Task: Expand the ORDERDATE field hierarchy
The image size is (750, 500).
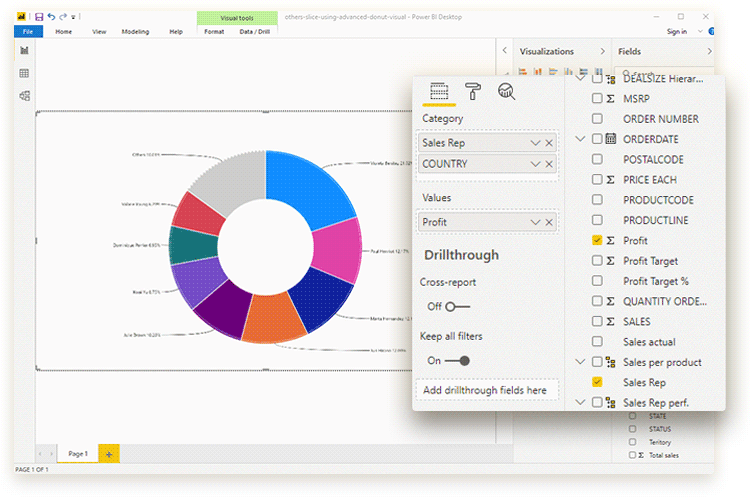Action: pyautogui.click(x=580, y=139)
